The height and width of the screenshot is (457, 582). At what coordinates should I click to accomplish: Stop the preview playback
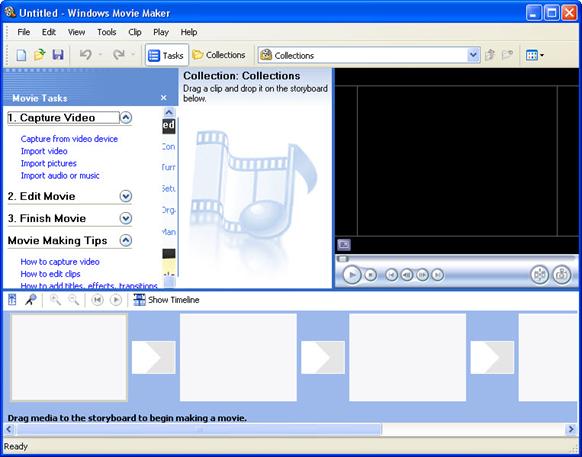pos(370,275)
